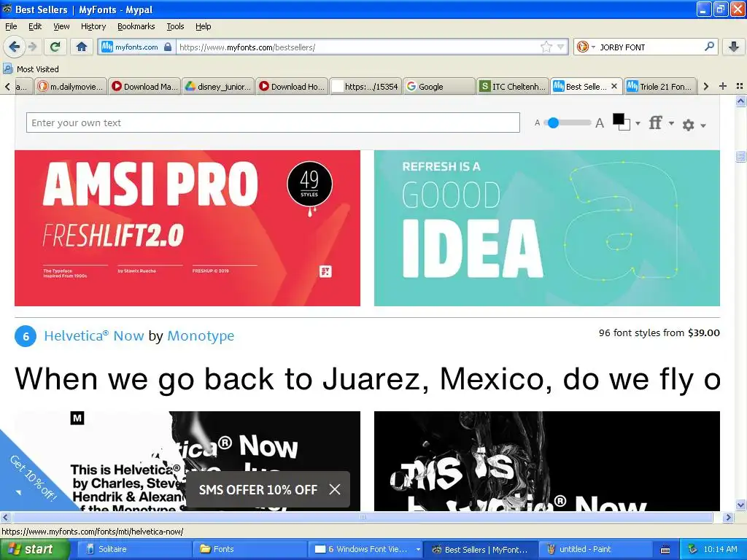The width and height of the screenshot is (747, 560).
Task: Switch to the Download Ma... tab
Action: tap(145, 86)
